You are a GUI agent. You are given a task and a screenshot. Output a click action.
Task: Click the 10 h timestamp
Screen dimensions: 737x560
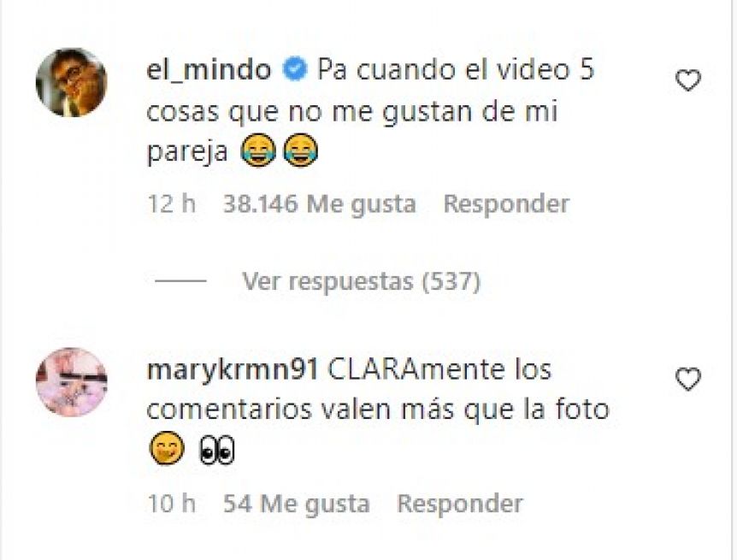(x=172, y=504)
